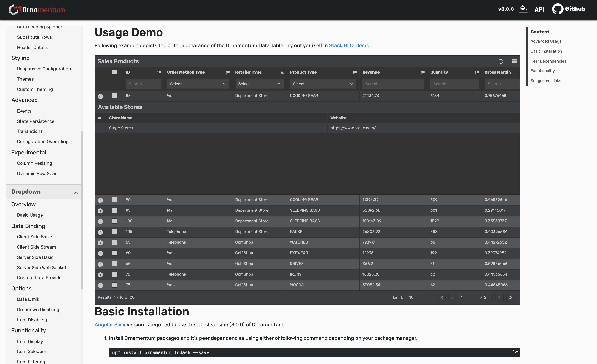Viewport: 597px width, 364px height.
Task: Open the API menu item
Action: pyautogui.click(x=539, y=9)
